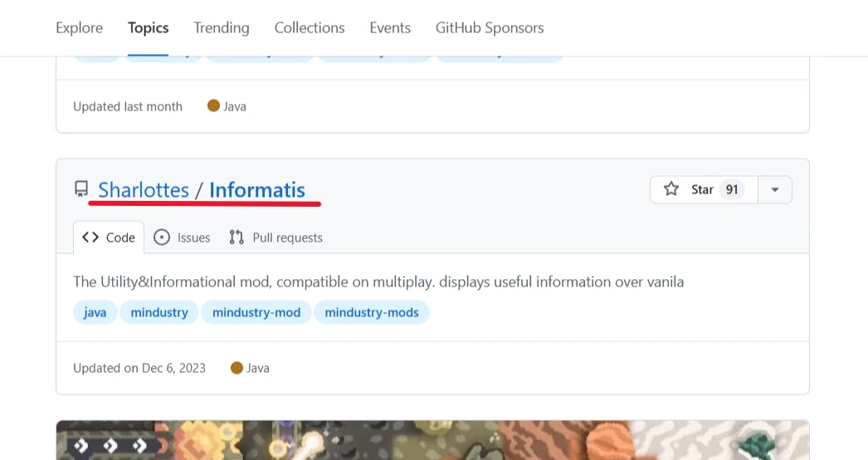Click the Code angle-brackets icon
Screen dimensions: 868x460
[x=90, y=237]
